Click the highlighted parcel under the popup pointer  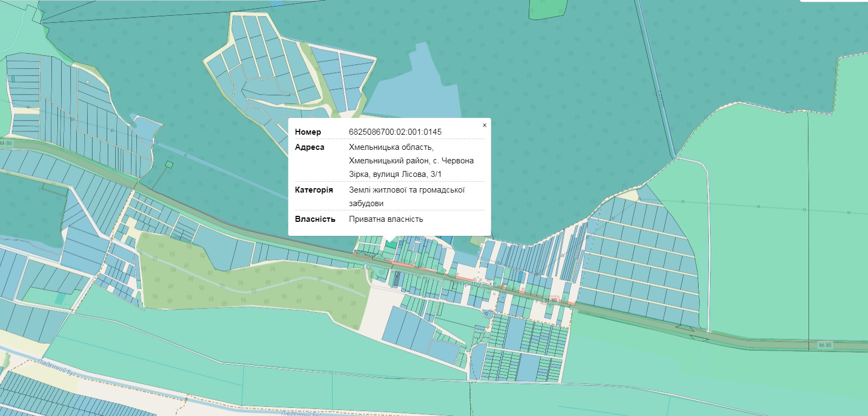pos(390,246)
